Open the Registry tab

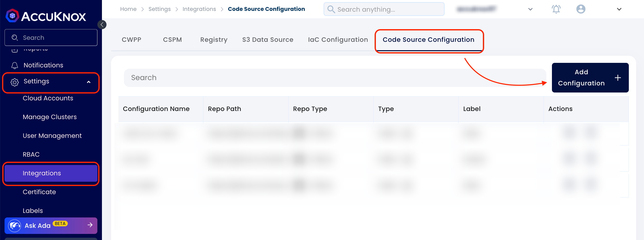pos(214,40)
